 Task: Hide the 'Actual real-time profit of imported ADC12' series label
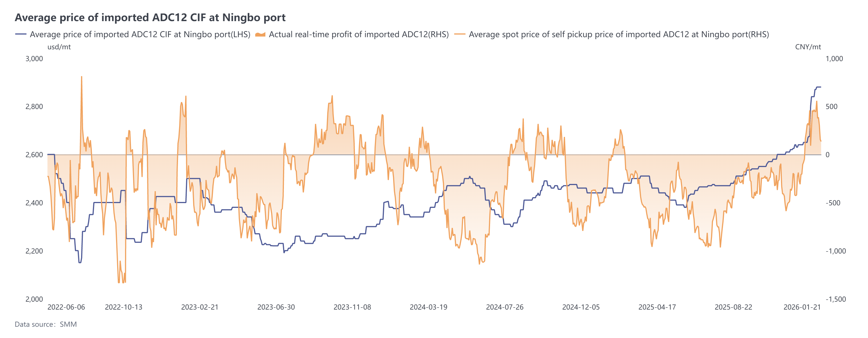pyautogui.click(x=359, y=34)
